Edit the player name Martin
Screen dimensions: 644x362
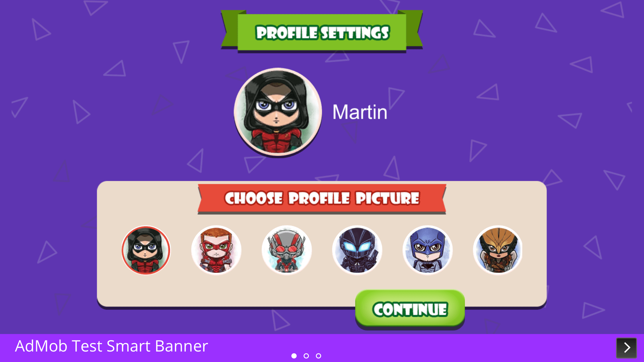point(360,112)
